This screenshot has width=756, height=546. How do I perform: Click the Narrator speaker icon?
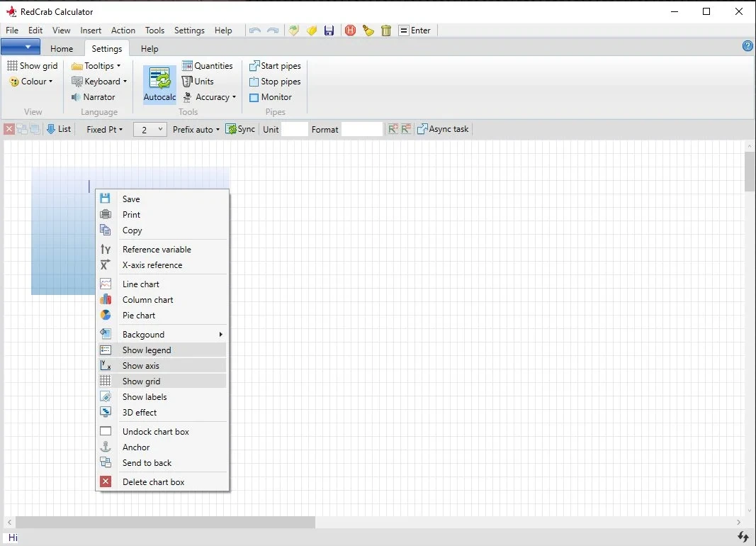[x=76, y=97]
